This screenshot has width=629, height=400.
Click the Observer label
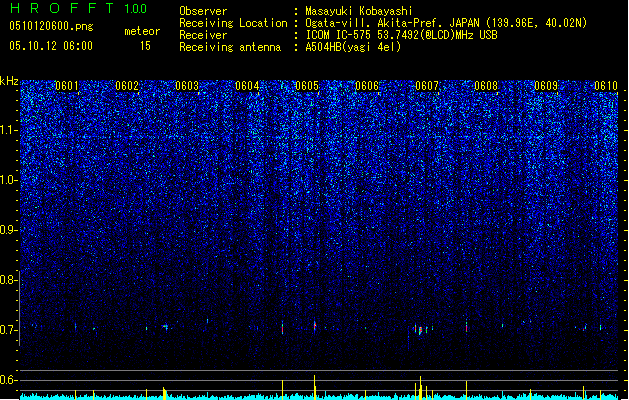click(x=203, y=11)
